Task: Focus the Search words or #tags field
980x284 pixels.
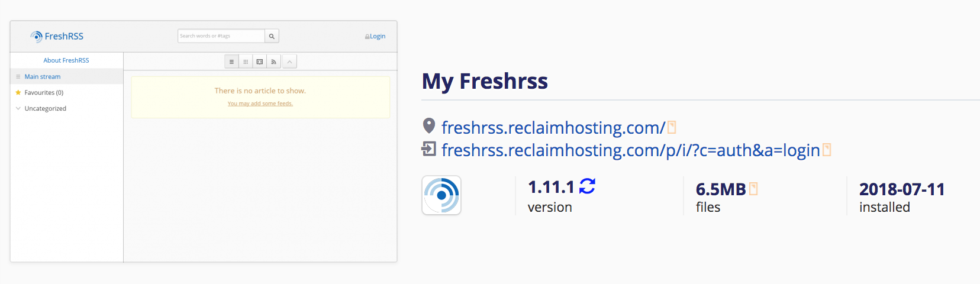Action: click(x=221, y=36)
